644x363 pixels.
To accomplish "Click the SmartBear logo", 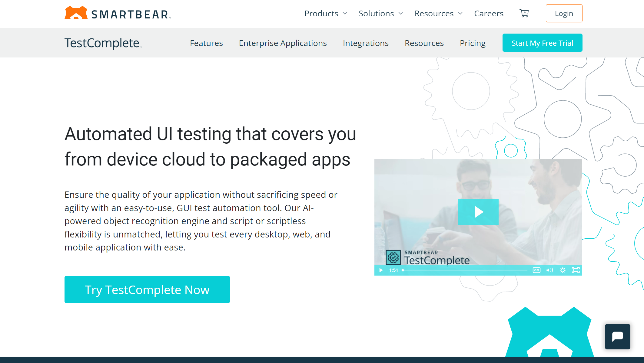I will [118, 13].
